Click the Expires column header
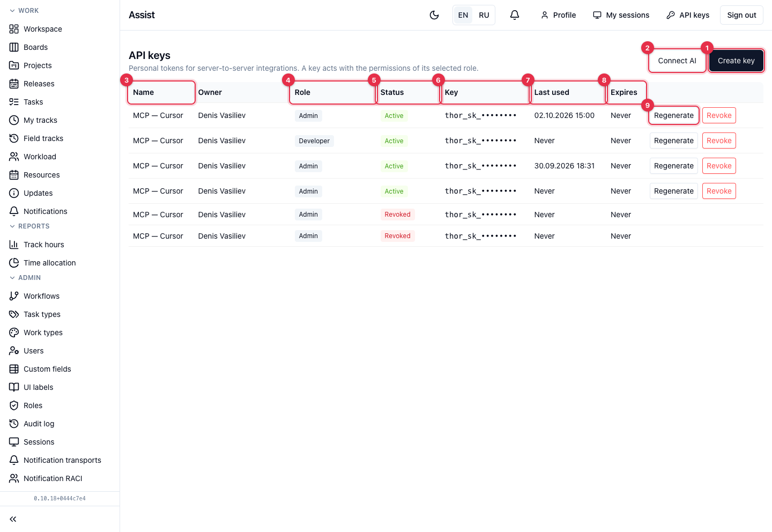Image resolution: width=772 pixels, height=532 pixels. [x=626, y=92]
